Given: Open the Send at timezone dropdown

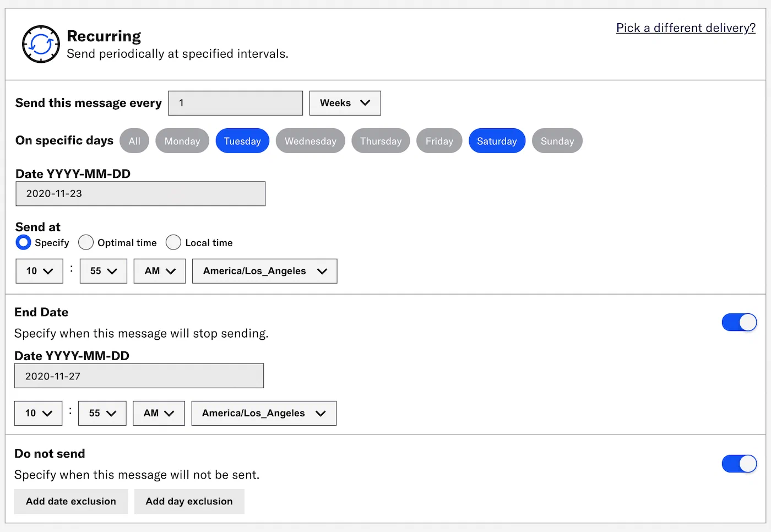Looking at the screenshot, I should pos(264,271).
